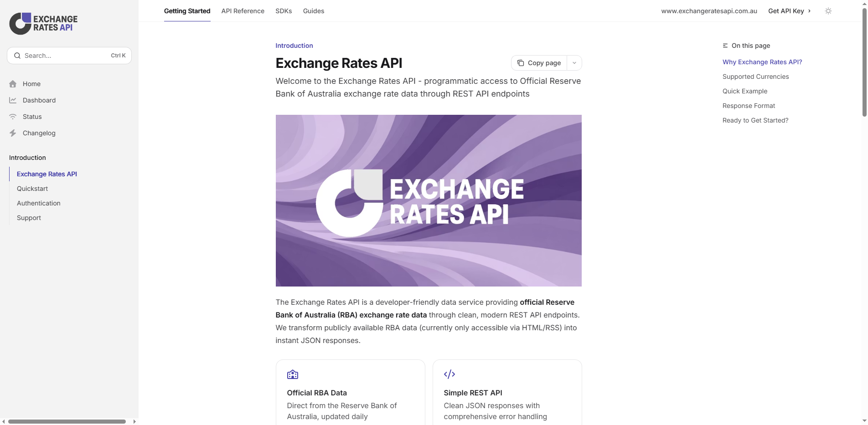Click the Official RBA Data building icon
Viewport: 868px width, 425px height.
293,374
